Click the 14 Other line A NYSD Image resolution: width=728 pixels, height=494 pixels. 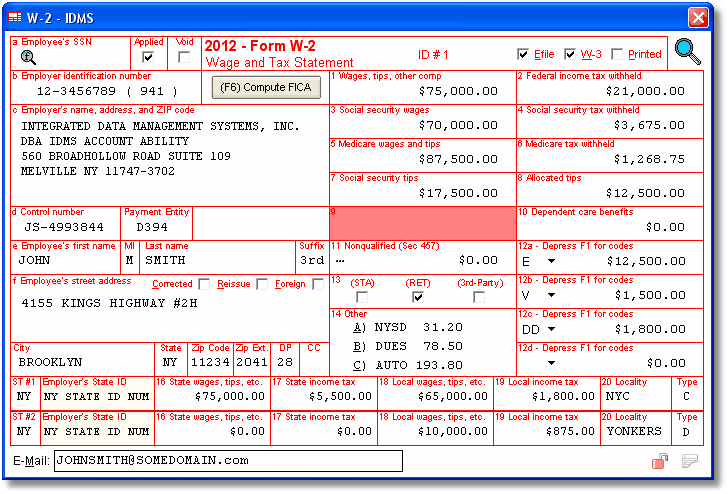(409, 327)
